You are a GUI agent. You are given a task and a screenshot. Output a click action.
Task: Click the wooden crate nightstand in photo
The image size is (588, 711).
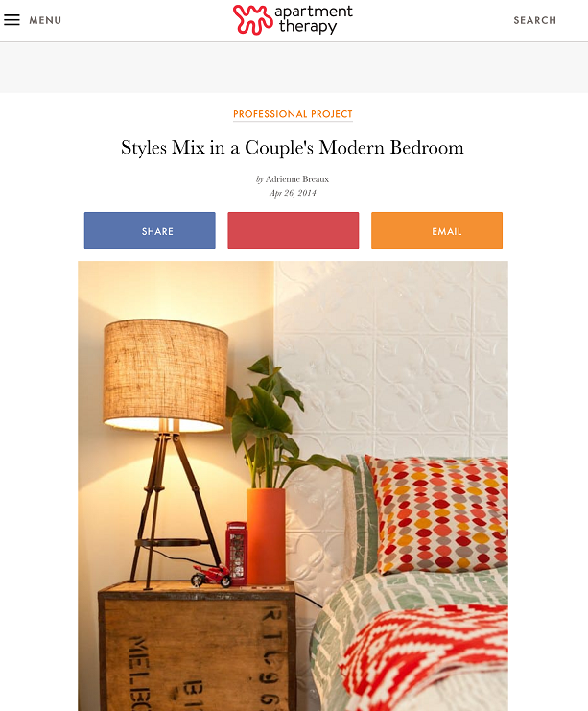(x=198, y=646)
